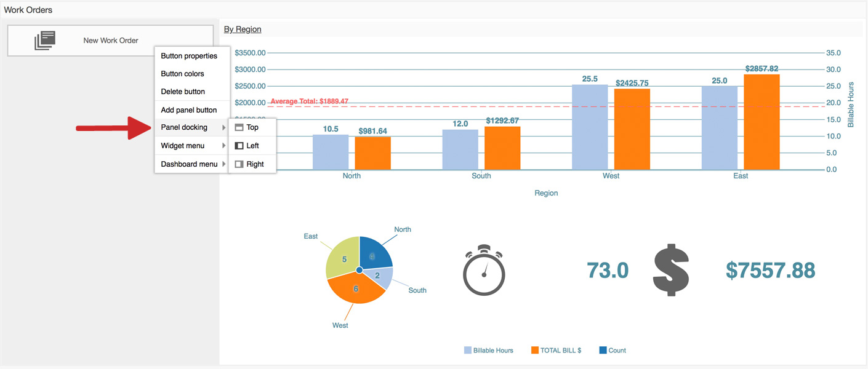Click the East slice of pie chart
Image resolution: width=868 pixels, height=369 pixels.
click(x=341, y=257)
